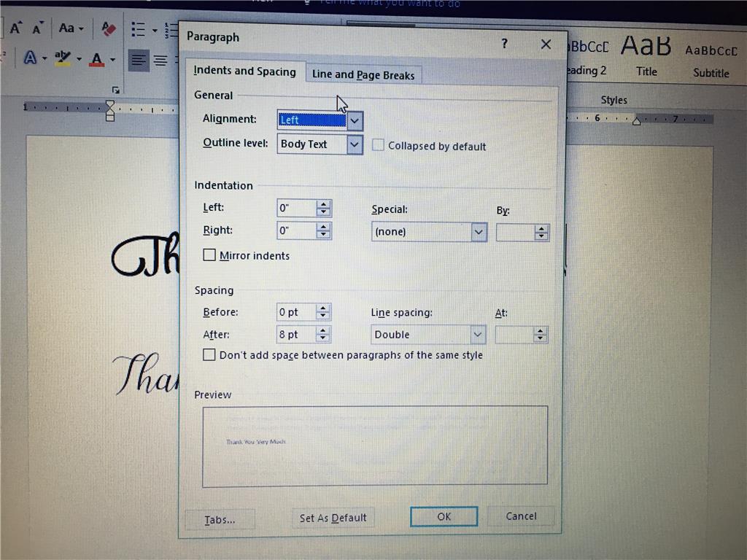Switch to Line and Page Breaks tab
The image size is (747, 560).
click(363, 75)
